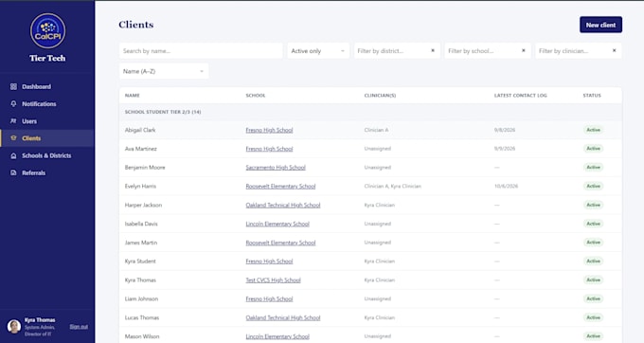Select client Ava Martinez
Image resolution: width=644 pixels, height=343 pixels.
140,149
